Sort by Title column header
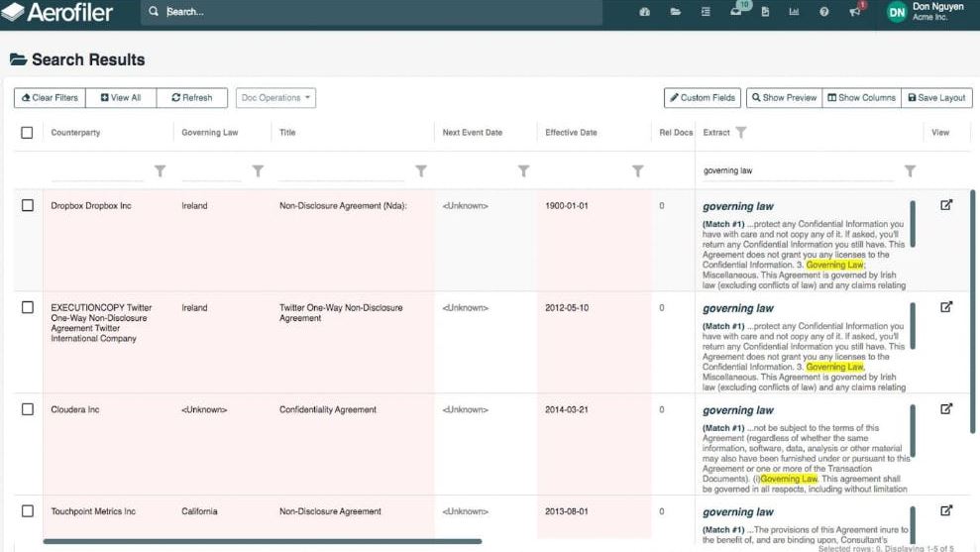This screenshot has width=980, height=552. 287,133
